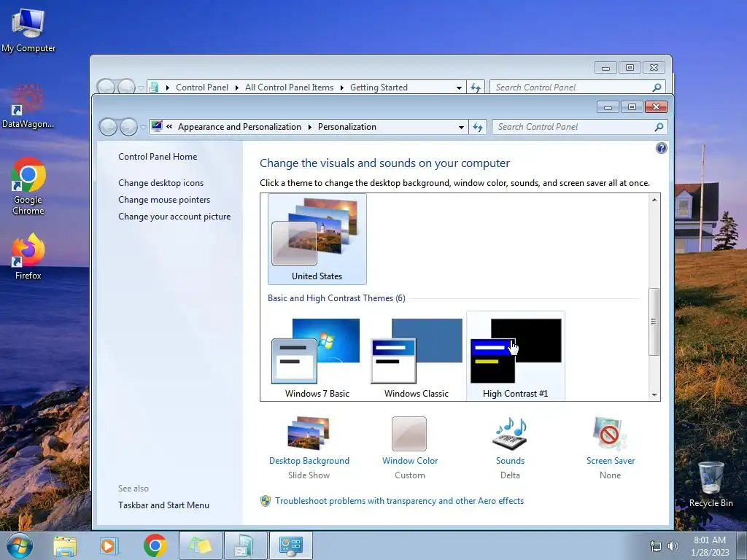Screen dimensions: 747x560
Task: Open the DataWagon desktop shortcut
Action: 28,106
